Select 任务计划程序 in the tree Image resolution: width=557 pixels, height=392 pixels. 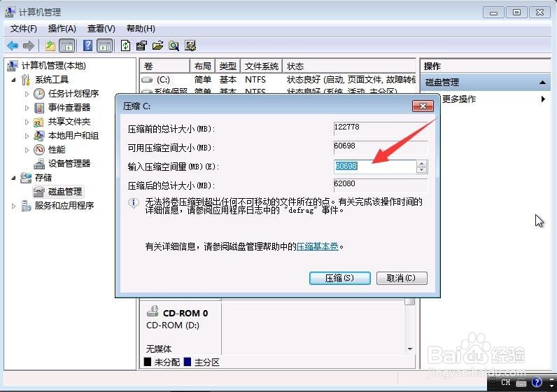[73, 94]
